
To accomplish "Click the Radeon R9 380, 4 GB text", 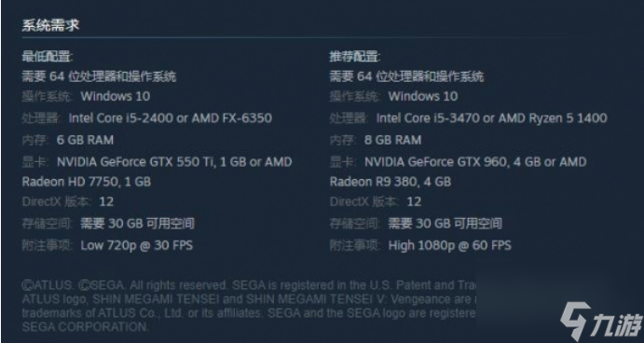I will pos(391,182).
